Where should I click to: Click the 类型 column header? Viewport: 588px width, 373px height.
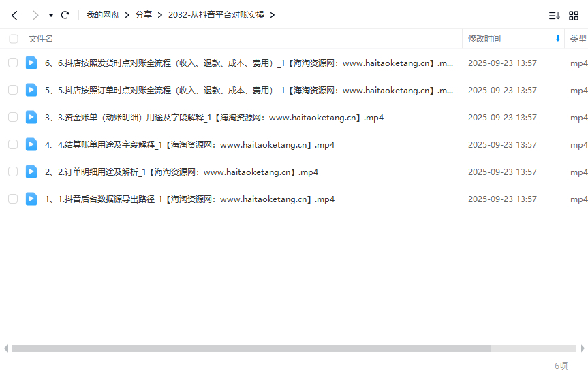point(578,39)
